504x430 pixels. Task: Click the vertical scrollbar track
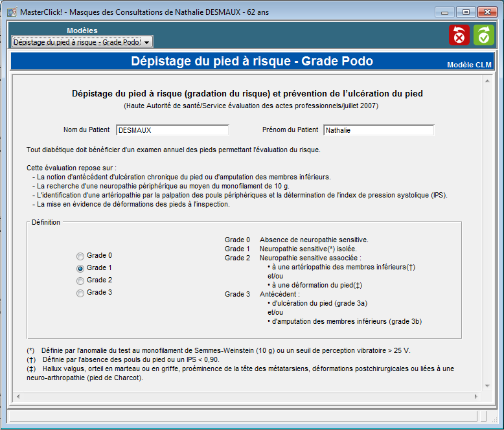coord(488,233)
